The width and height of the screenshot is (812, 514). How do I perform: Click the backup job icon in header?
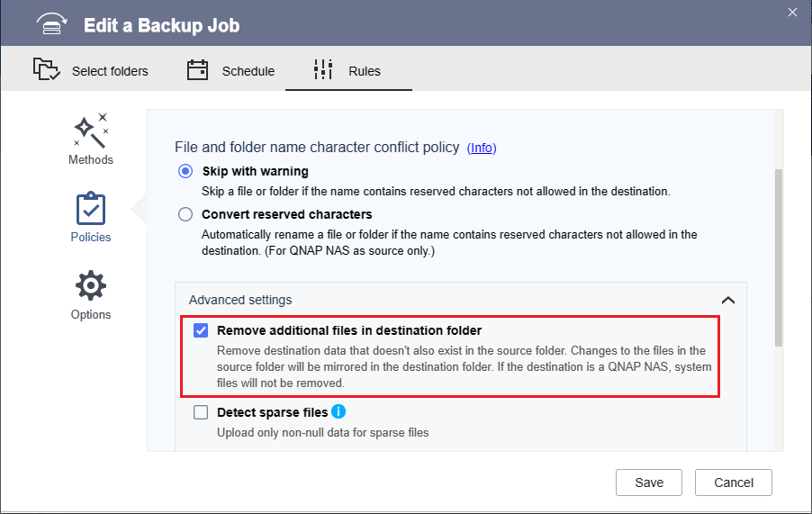[53, 24]
